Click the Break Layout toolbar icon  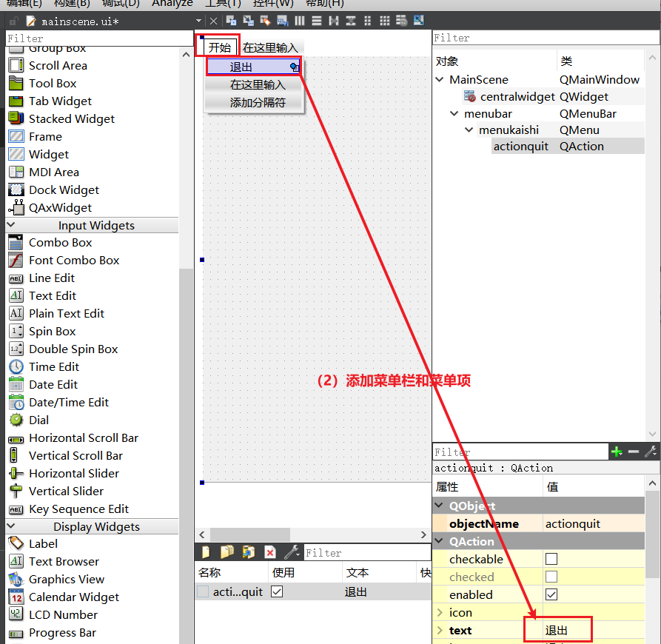401,20
